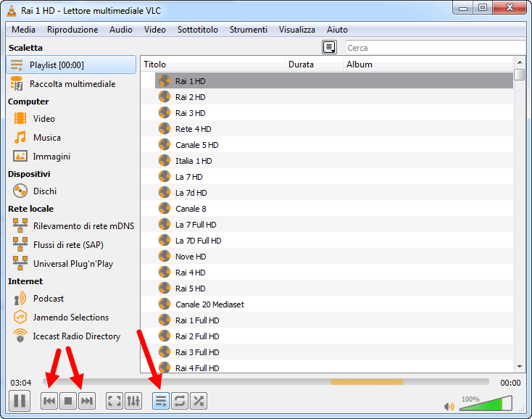Open the Strumenti menu
This screenshot has height=419, width=532.
click(249, 30)
